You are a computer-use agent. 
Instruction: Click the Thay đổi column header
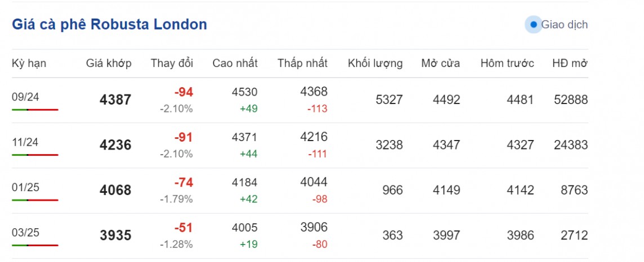click(x=172, y=63)
